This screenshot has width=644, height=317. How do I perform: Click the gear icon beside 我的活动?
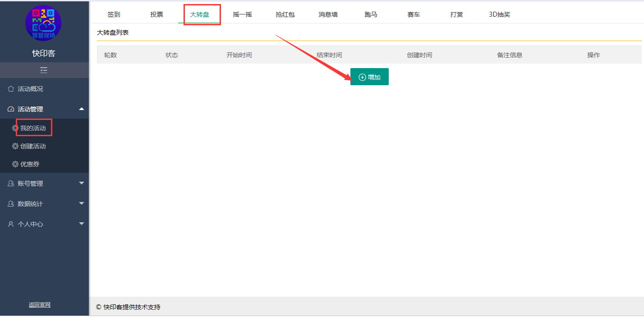click(x=15, y=128)
